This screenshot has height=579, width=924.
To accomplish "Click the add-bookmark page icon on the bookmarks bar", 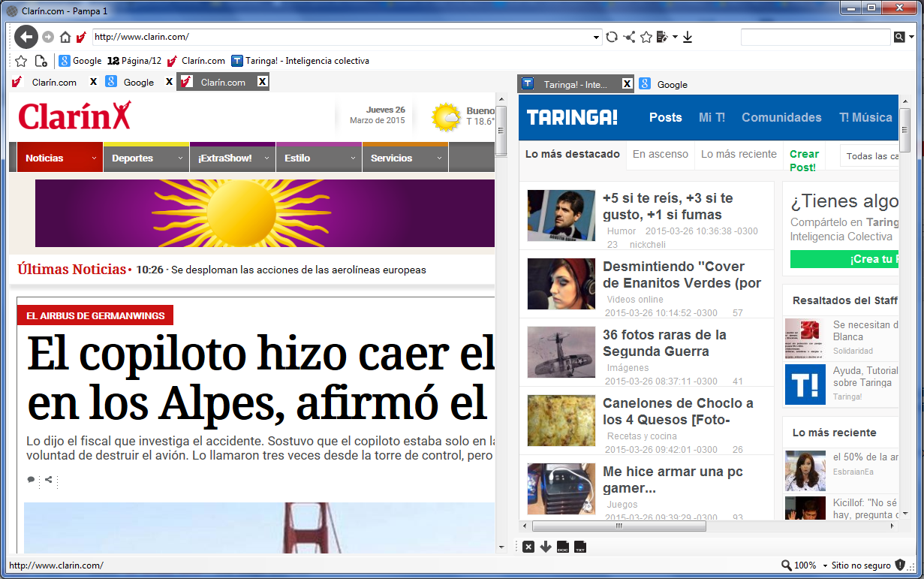I will pos(41,61).
